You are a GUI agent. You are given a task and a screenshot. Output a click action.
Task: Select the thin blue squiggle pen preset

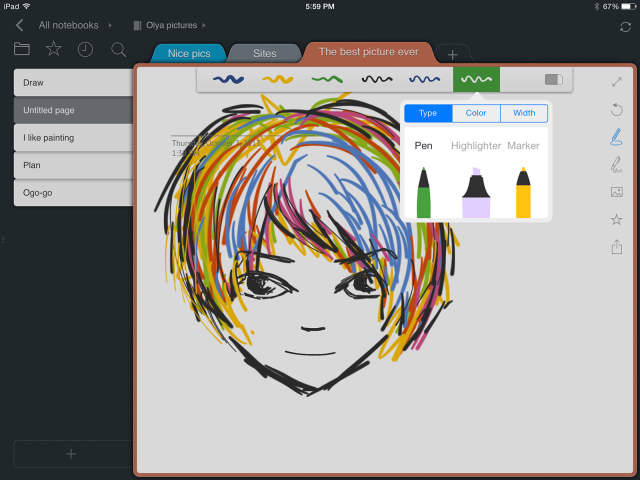[x=424, y=79]
